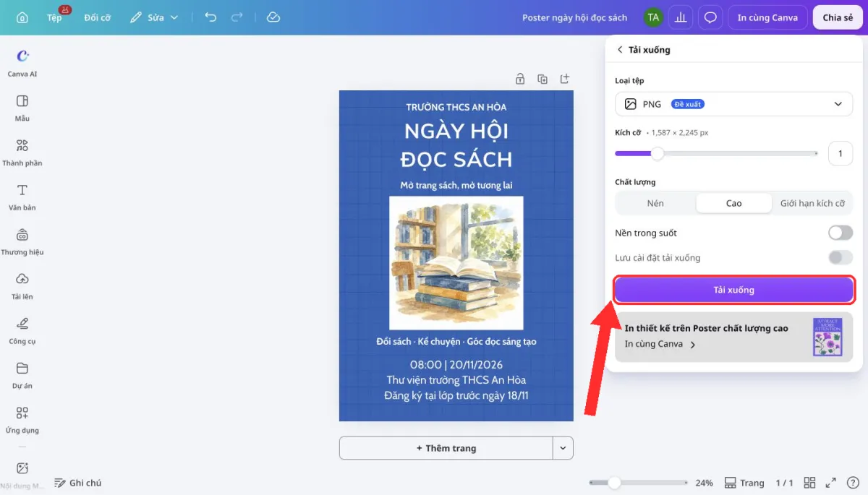Expand the Loại tệp PNG dropdown

pos(733,104)
